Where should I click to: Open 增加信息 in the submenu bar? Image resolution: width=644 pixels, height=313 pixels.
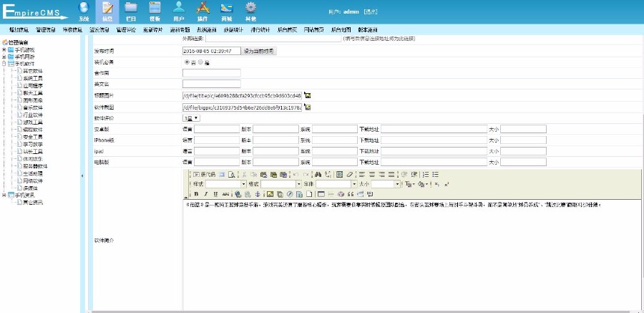[x=19, y=30]
